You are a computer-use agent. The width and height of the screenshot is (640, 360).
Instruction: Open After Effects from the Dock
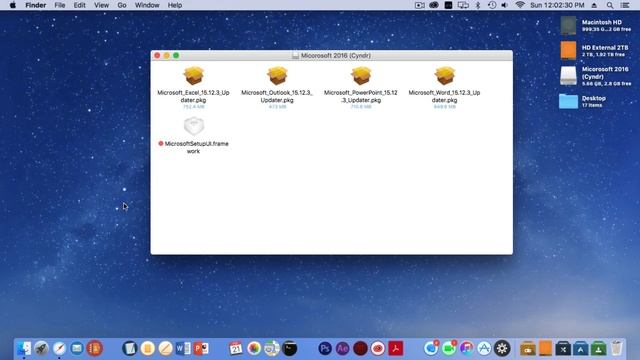point(342,348)
